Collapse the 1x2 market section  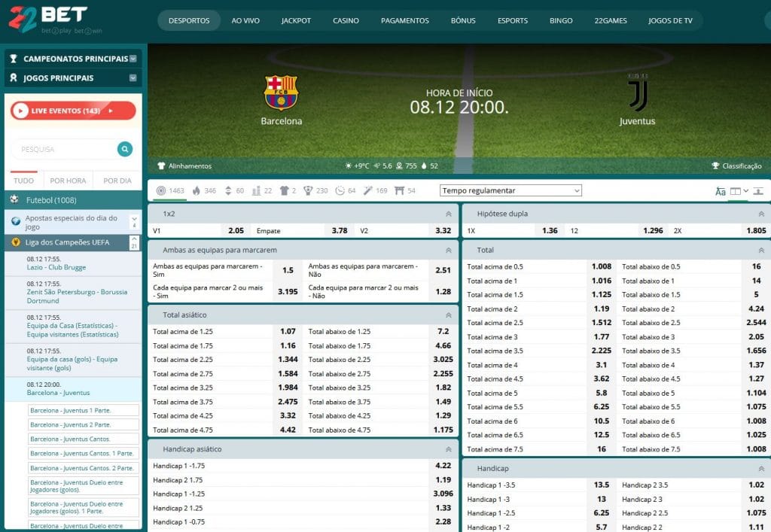coord(449,214)
